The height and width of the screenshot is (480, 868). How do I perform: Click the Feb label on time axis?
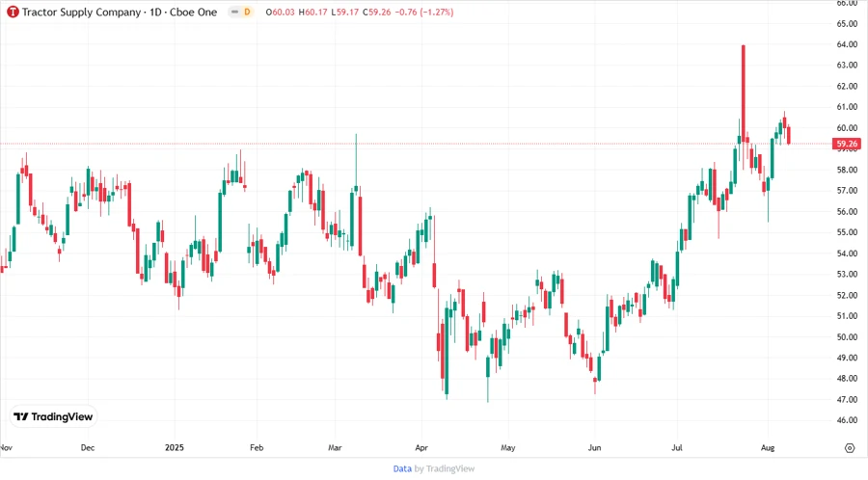click(x=257, y=448)
